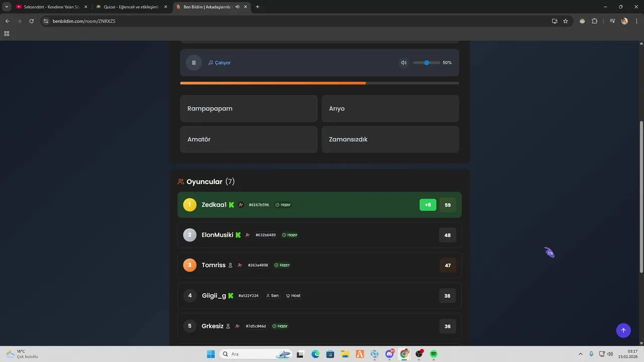Show hidden system tray icons
Image resolution: width=644 pixels, height=362 pixels.
(x=580, y=354)
